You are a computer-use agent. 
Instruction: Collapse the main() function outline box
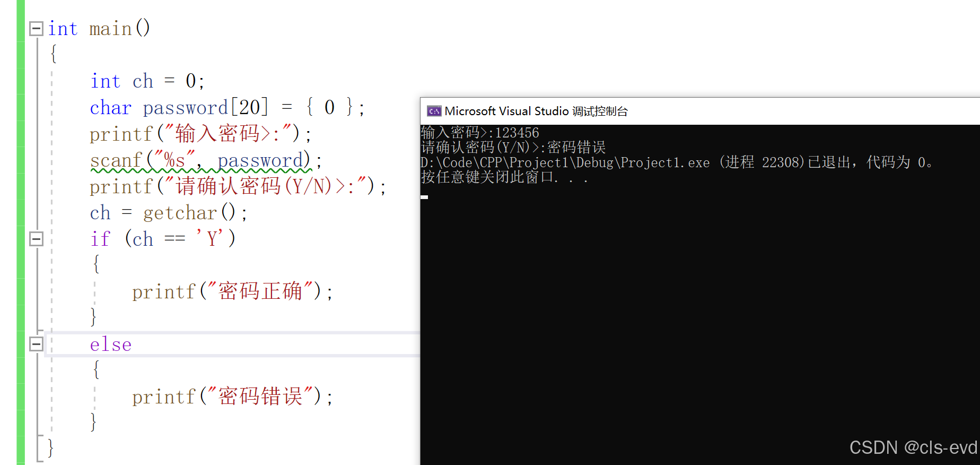(x=36, y=29)
